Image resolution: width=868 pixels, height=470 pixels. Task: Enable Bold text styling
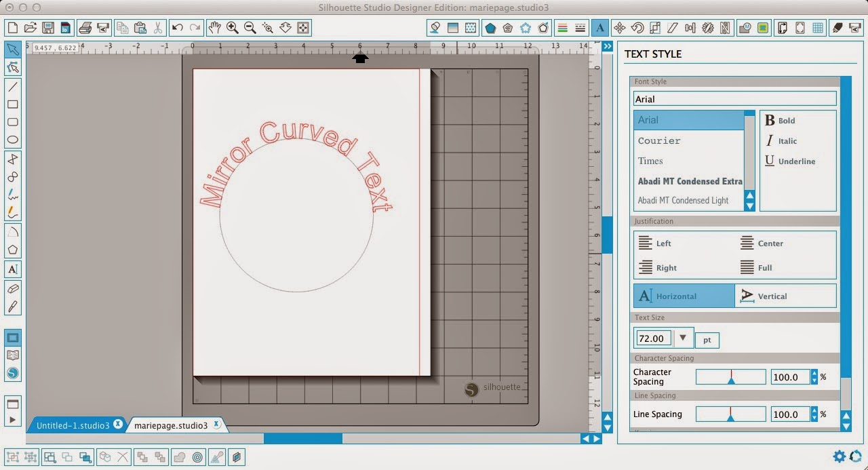click(x=781, y=121)
